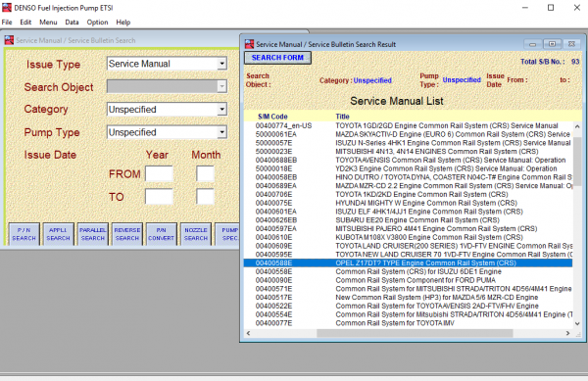Click the Title column header
The width and height of the screenshot is (588, 381).
(x=342, y=117)
